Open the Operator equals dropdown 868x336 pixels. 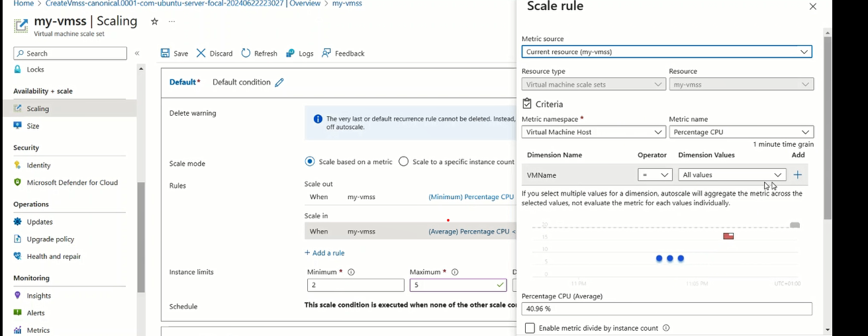[655, 175]
